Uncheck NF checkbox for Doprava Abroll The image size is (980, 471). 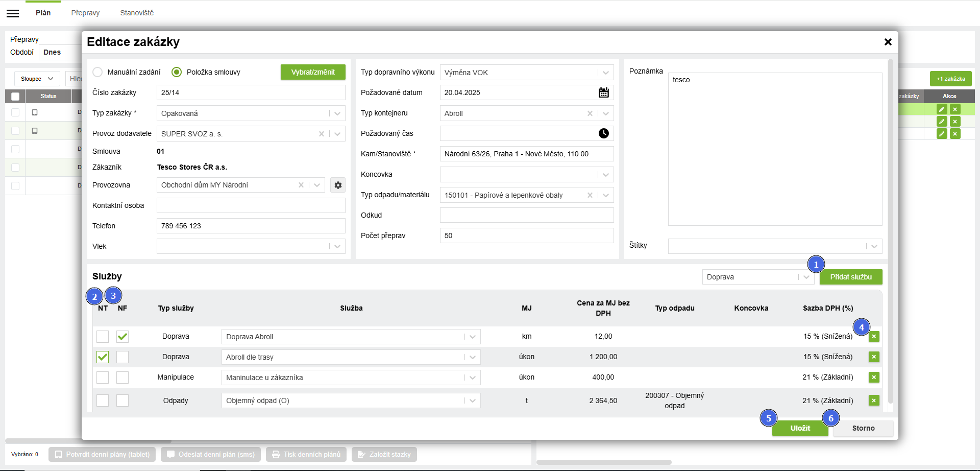(122, 337)
